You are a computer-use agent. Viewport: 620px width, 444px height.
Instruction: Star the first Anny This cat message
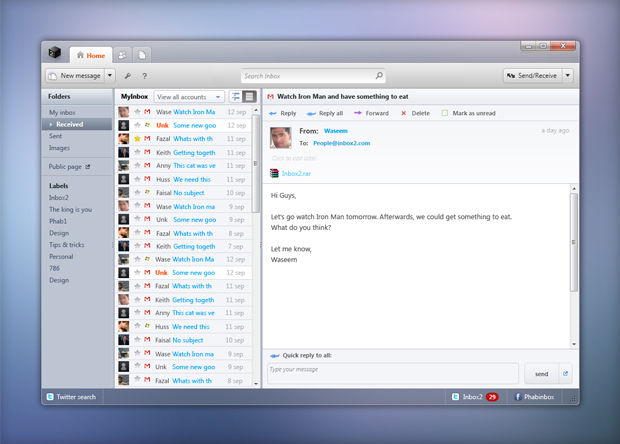[x=137, y=165]
